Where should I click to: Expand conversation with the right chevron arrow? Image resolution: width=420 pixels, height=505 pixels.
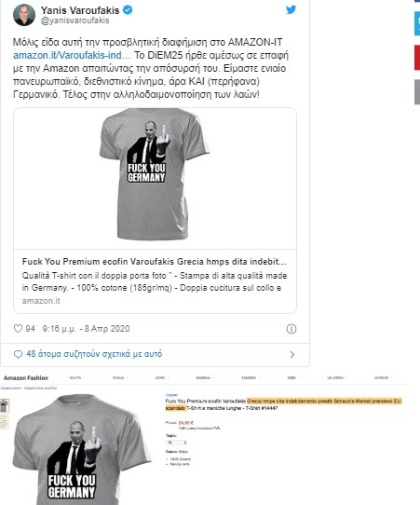(291, 355)
